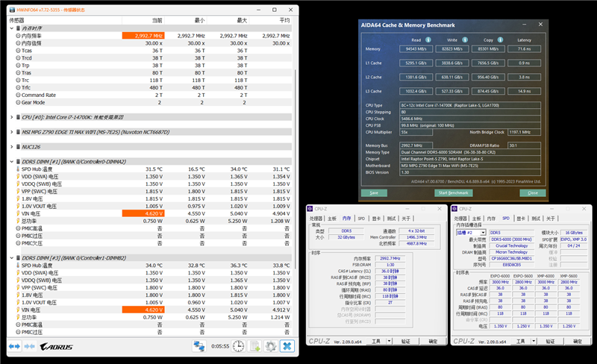Click HWiNFO expand-all blue arrows icon
The width and height of the screenshot is (597, 364).
tap(14, 346)
